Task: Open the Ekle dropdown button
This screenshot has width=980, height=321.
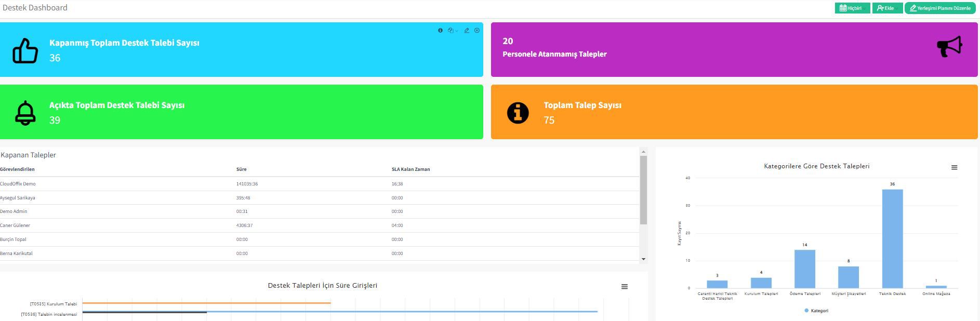Action: [887, 8]
